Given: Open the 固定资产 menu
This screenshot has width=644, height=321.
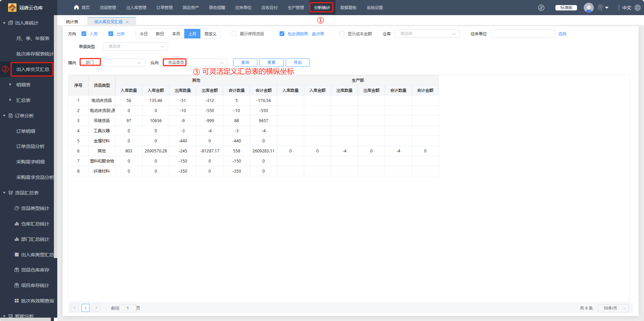Looking at the screenshot, I should click(191, 7).
